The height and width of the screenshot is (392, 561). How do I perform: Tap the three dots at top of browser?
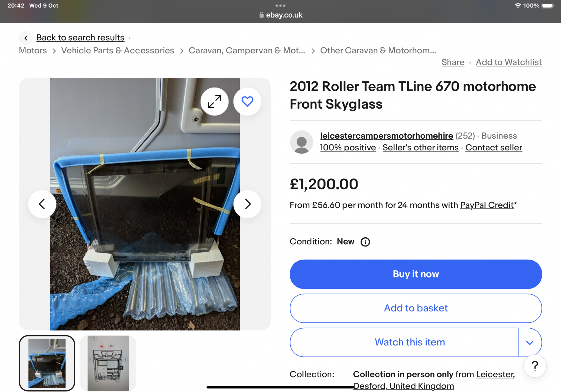point(280,6)
